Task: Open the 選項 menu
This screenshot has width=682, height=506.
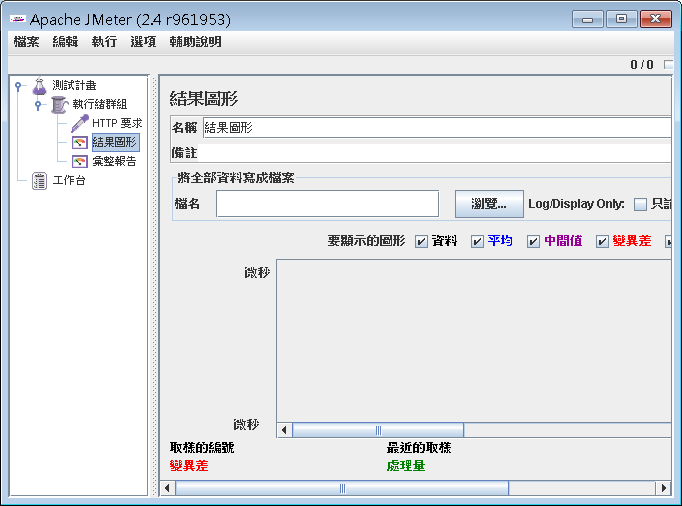Action: pyautogui.click(x=143, y=42)
